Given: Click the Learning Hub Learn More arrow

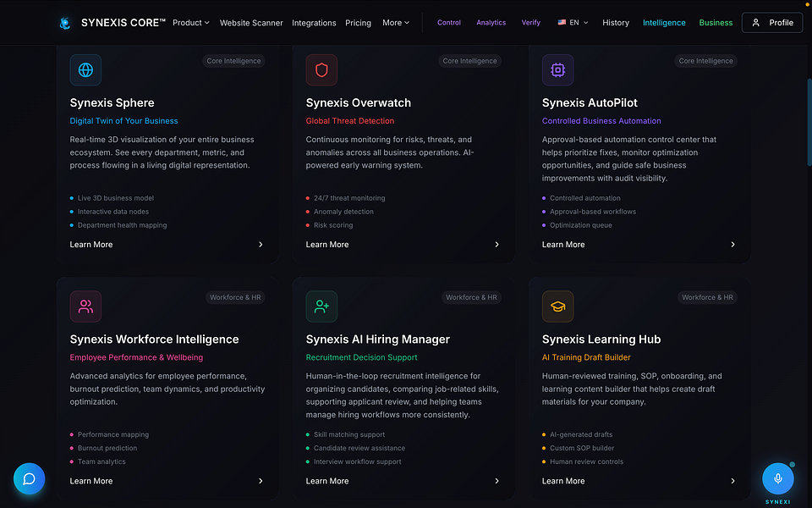Looking at the screenshot, I should pyautogui.click(x=732, y=481).
